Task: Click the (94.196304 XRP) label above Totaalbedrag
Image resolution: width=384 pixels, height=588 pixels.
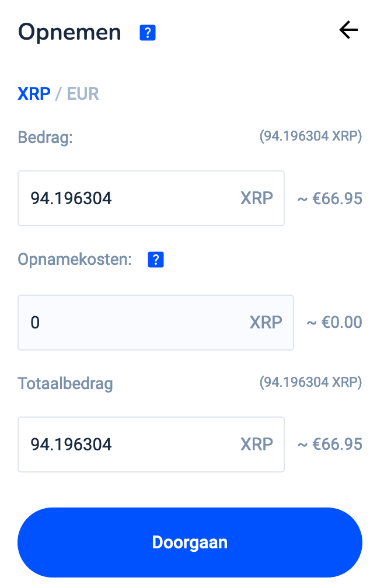Action: pos(311,382)
